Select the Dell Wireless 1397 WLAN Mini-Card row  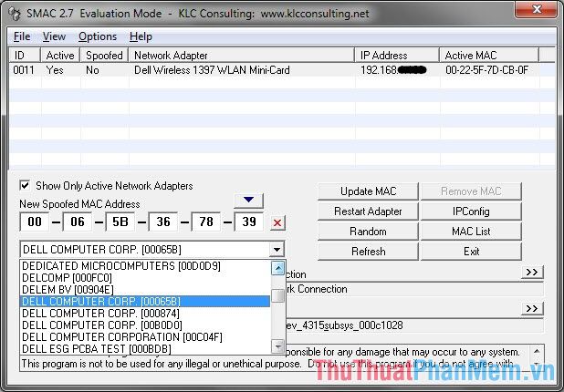(x=282, y=69)
